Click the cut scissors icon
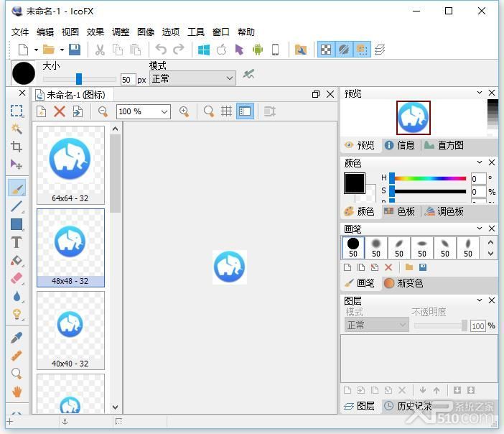Image resolution: width=504 pixels, height=434 pixels. (x=100, y=50)
